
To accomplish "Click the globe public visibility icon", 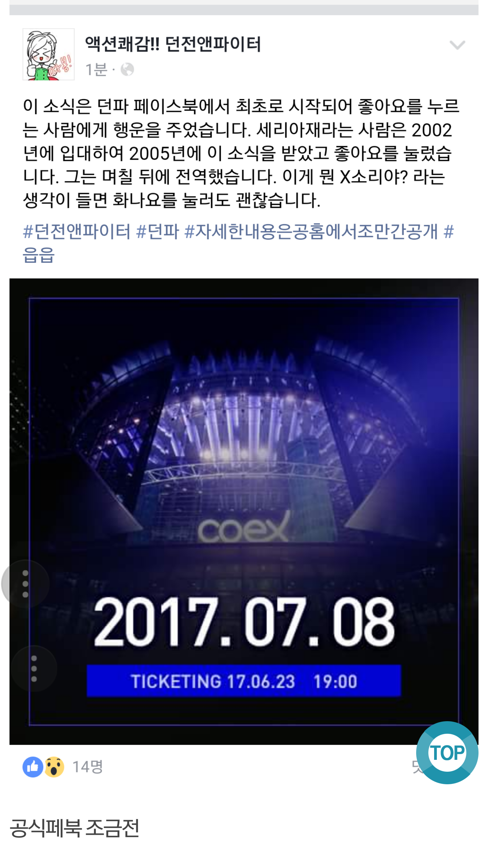I will 127,70.
